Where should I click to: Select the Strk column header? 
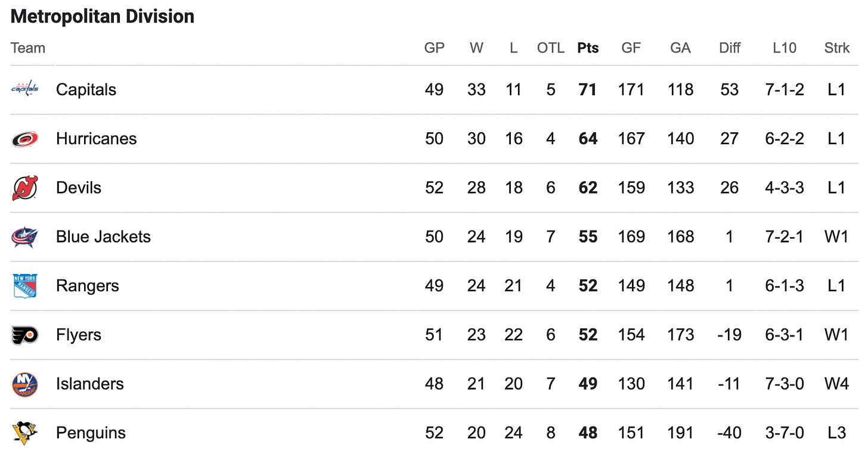(x=836, y=48)
